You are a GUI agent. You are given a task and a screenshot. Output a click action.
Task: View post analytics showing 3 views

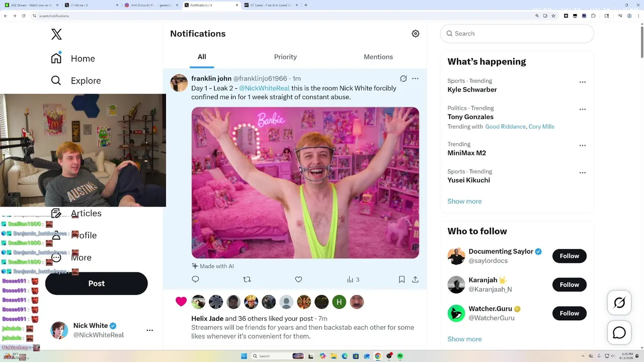coord(353,280)
